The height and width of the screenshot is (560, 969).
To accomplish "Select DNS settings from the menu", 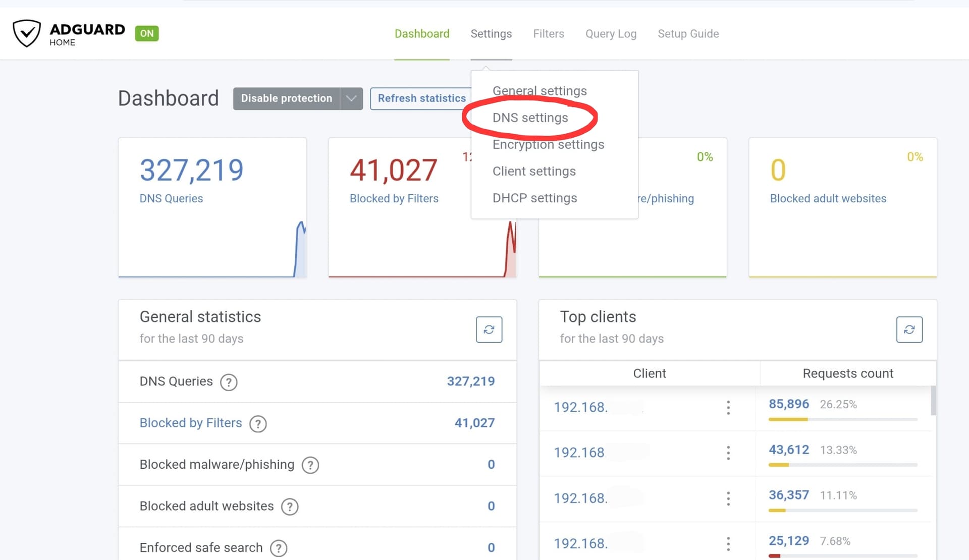I will 530,118.
